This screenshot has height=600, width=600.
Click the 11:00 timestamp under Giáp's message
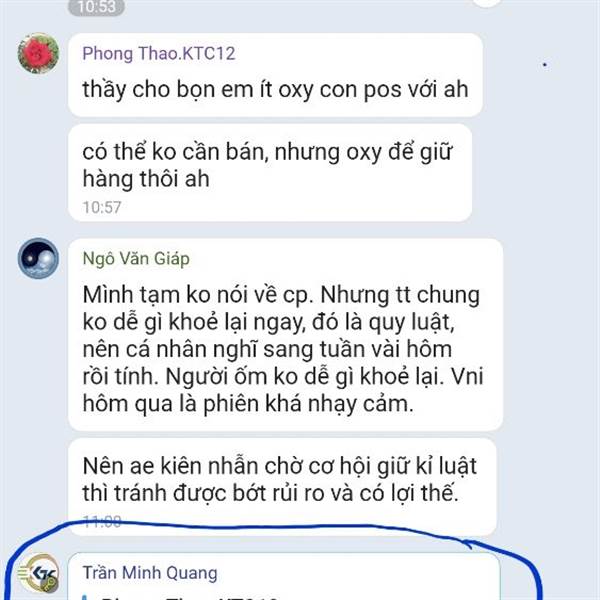(x=102, y=521)
